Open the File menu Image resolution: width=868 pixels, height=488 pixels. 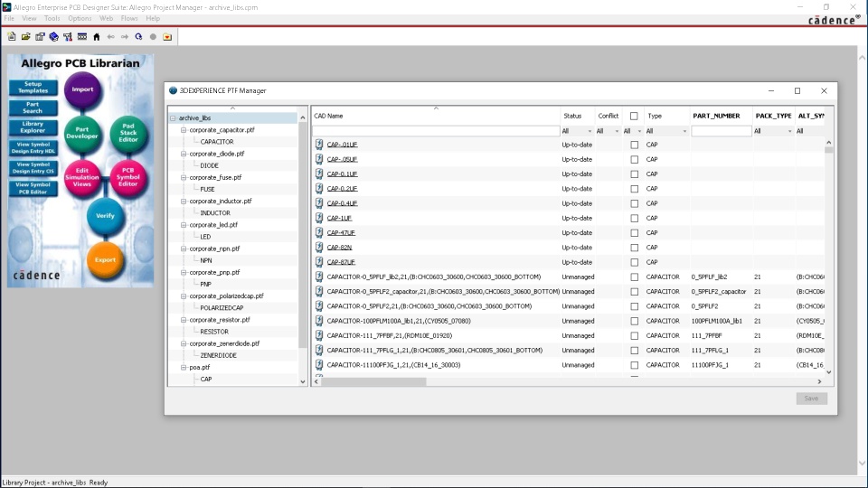coord(9,18)
